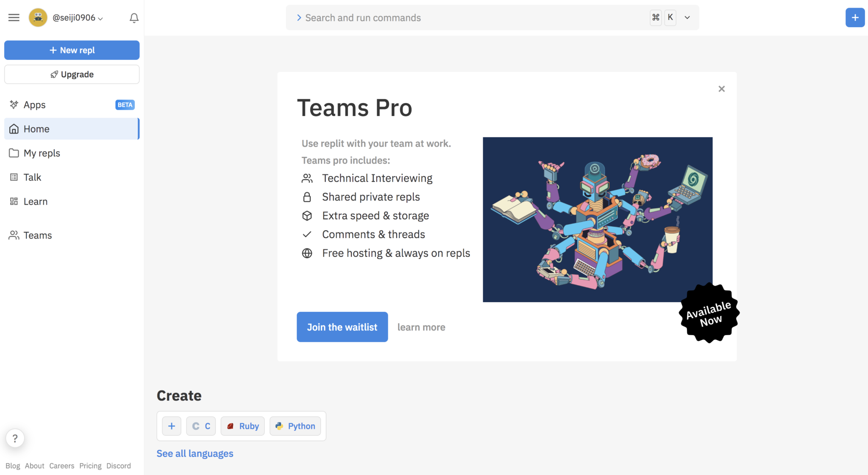Go to My repls

click(x=42, y=153)
